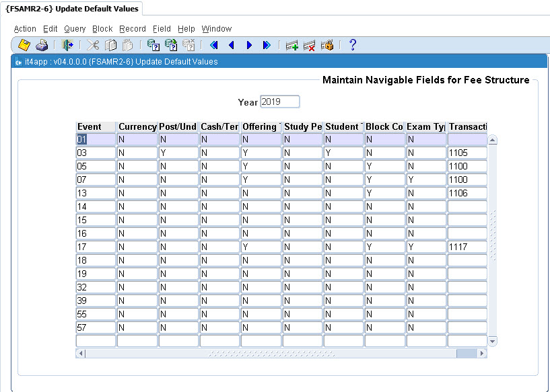Click the Delete Record icon

pyautogui.click(x=310, y=45)
